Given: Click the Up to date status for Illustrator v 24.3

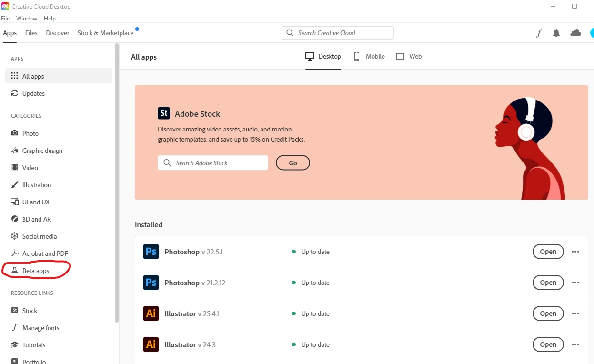Looking at the screenshot, I should 311,344.
